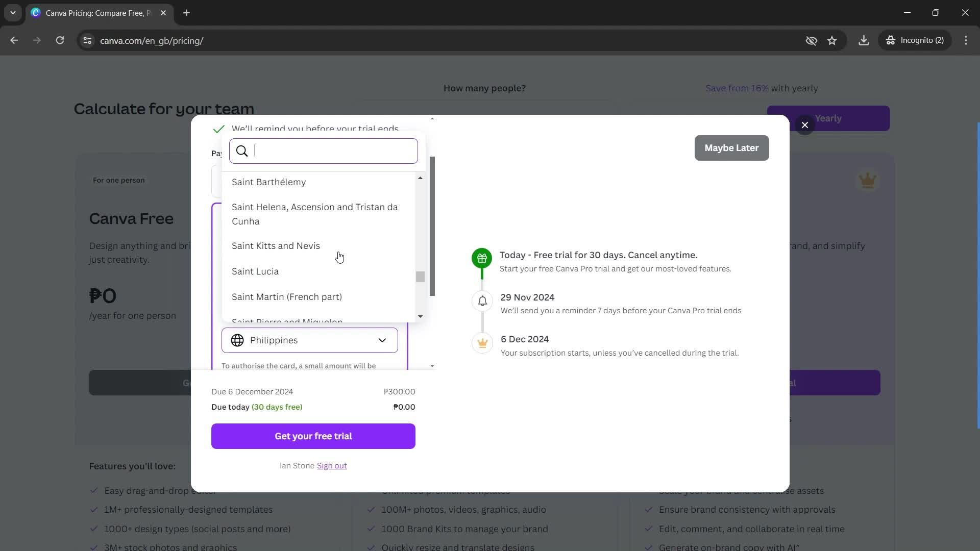The width and height of the screenshot is (980, 551).
Task: Click the Due today ₱0.00 amount
Action: (x=404, y=407)
